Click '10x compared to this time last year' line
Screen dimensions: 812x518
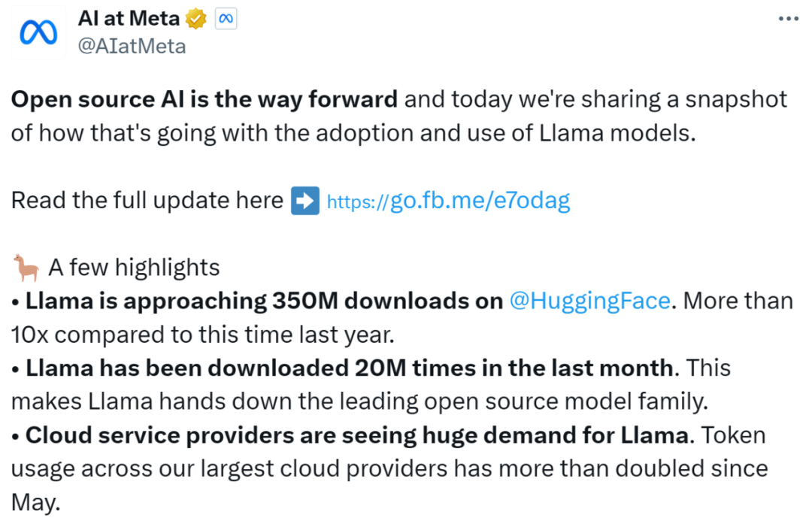[x=202, y=335]
